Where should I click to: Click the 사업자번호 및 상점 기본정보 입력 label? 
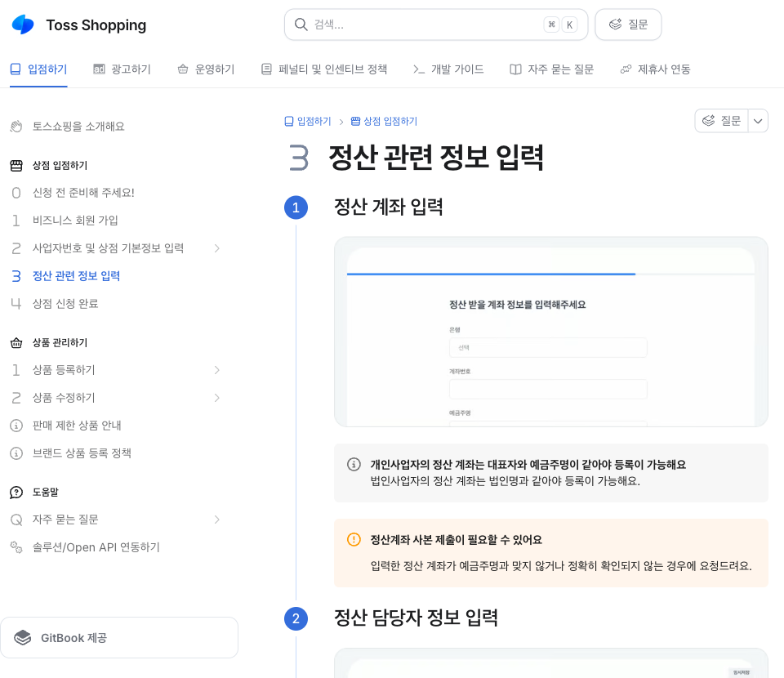[x=108, y=248]
